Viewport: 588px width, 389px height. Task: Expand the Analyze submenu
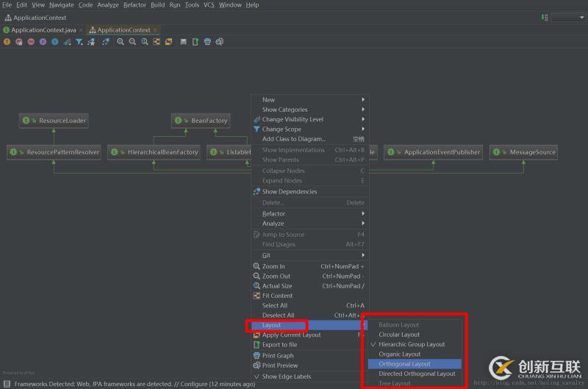click(x=309, y=224)
